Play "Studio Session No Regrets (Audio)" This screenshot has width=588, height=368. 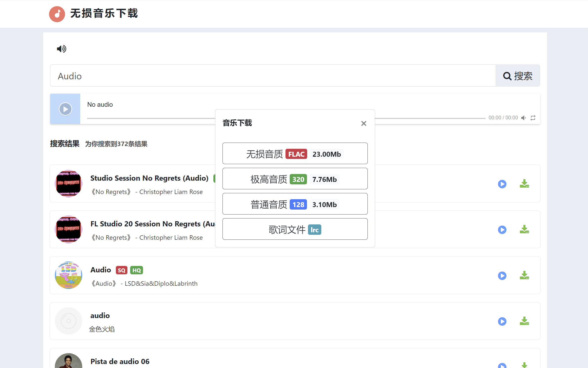point(502,184)
